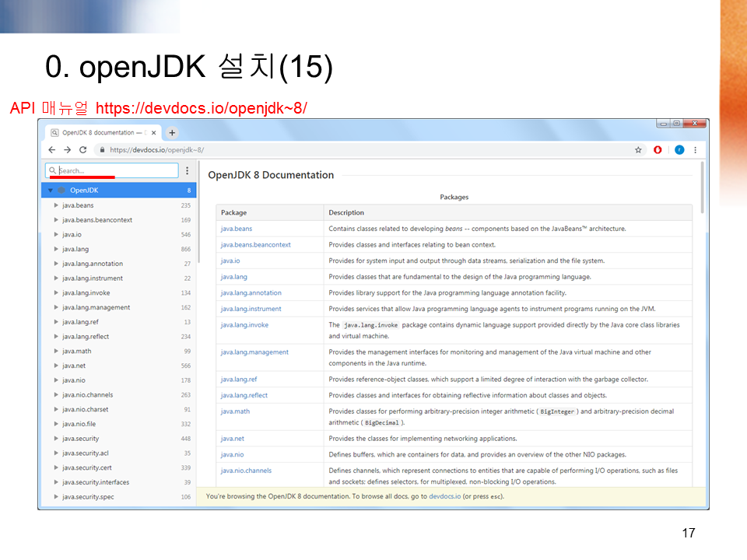Expand the java.lang.instrument tree node
The height and width of the screenshot is (560, 747).
(x=56, y=278)
